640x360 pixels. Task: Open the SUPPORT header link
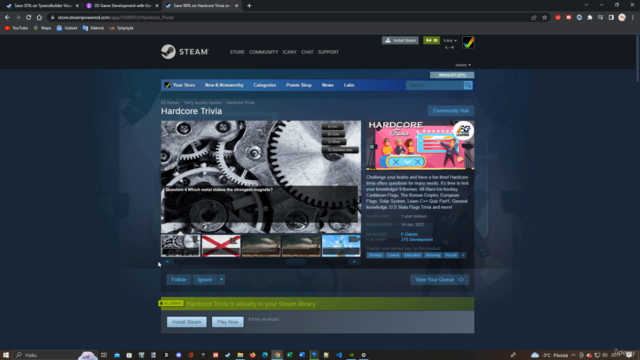328,52
